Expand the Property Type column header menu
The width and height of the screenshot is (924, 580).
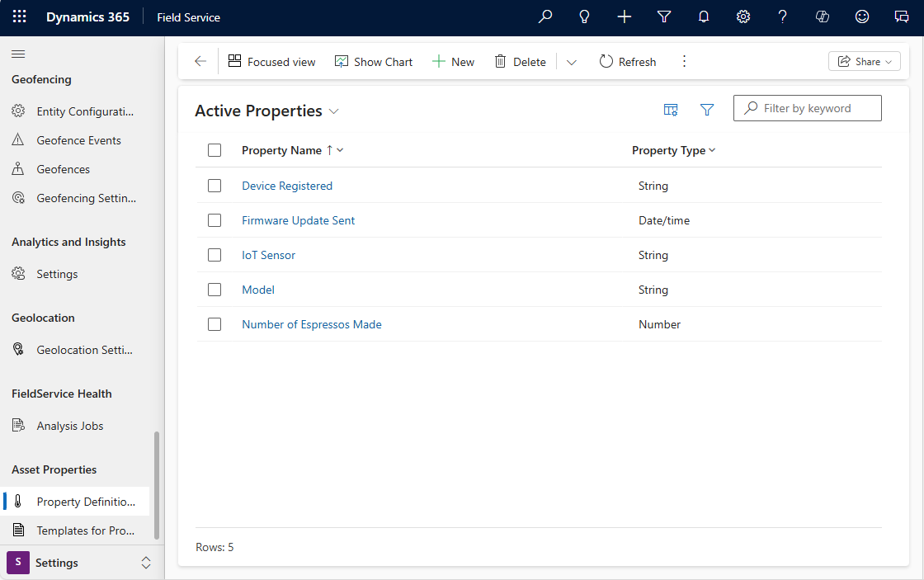(713, 150)
